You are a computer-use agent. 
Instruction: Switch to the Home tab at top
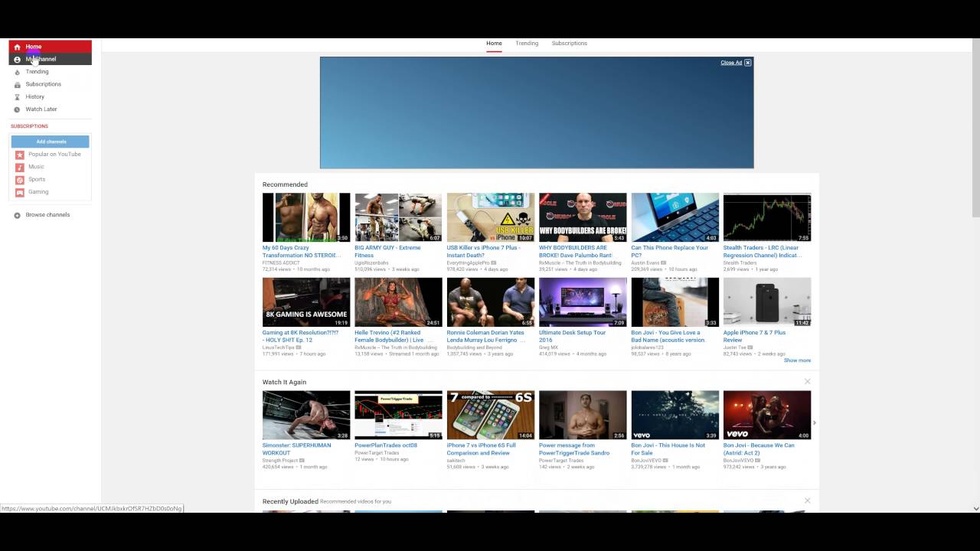pos(494,44)
